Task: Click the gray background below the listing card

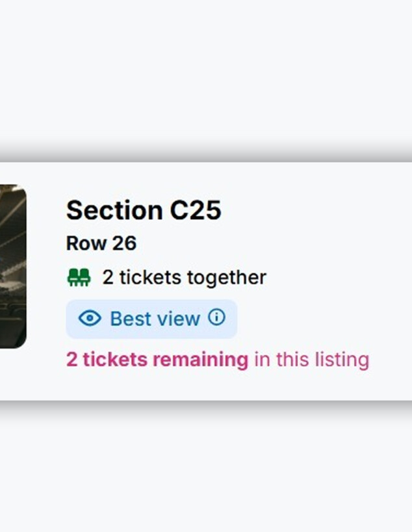Action: (x=206, y=468)
